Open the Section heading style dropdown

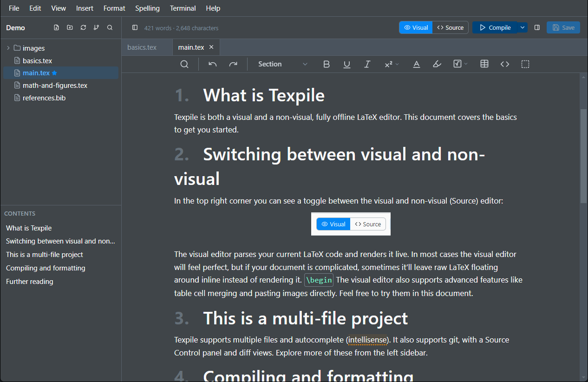(x=282, y=64)
